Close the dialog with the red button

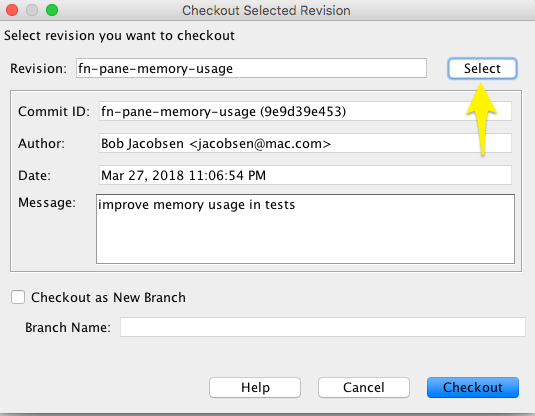click(x=12, y=10)
